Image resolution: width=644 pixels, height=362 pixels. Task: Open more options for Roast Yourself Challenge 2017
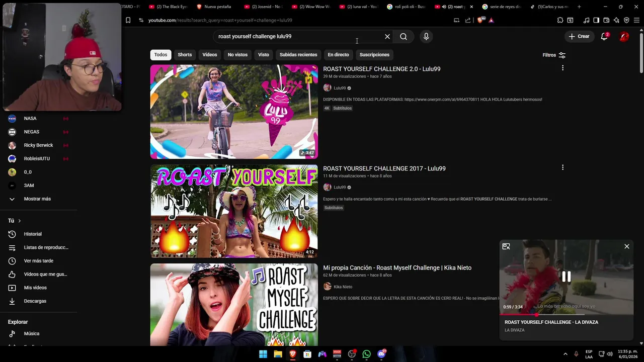(562, 167)
